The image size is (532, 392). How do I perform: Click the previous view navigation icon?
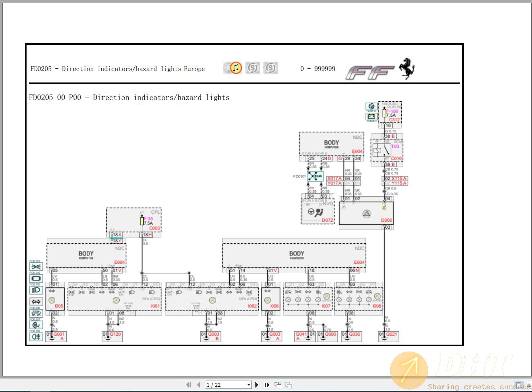278,385
